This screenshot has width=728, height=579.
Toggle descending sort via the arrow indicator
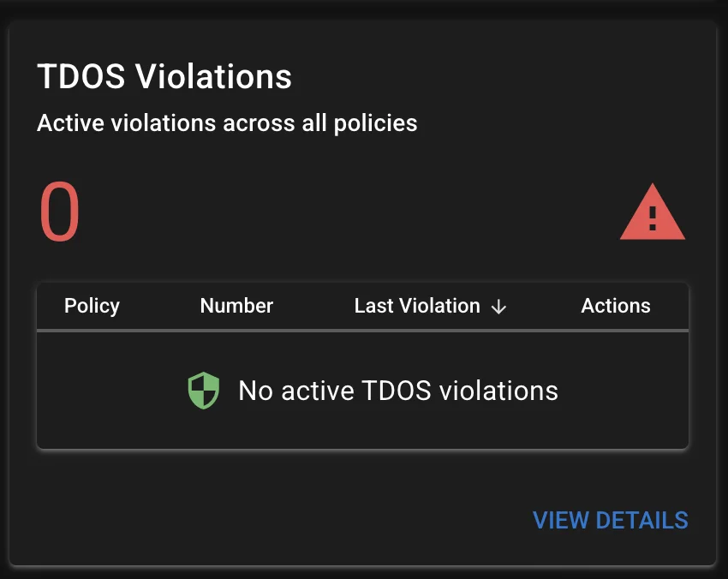(498, 307)
